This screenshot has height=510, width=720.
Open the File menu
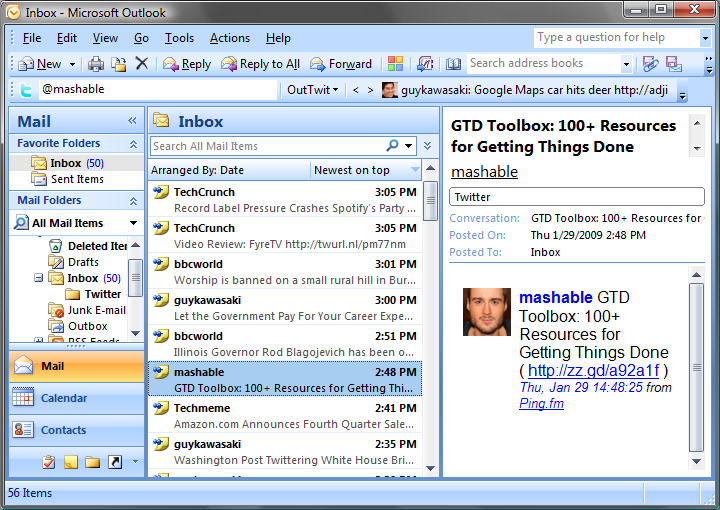32,38
